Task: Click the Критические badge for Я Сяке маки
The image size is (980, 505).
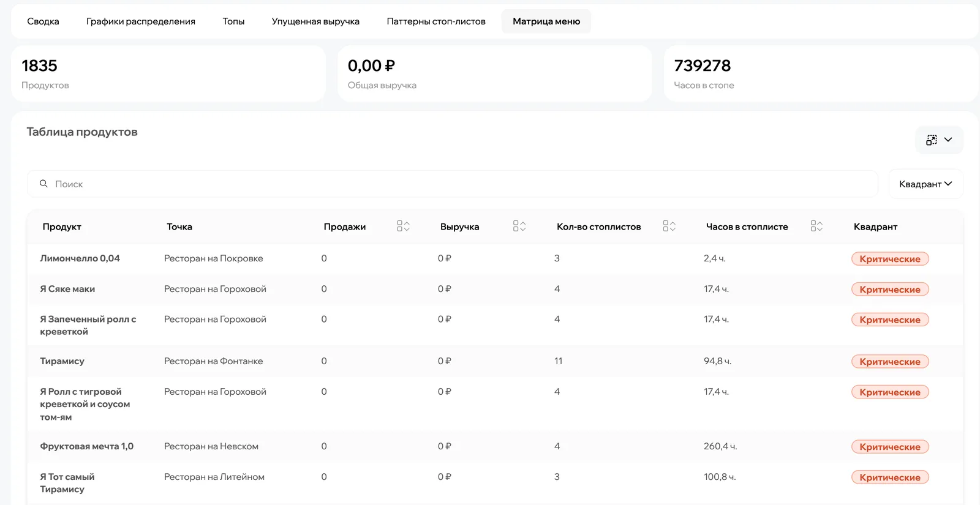Action: pos(890,290)
